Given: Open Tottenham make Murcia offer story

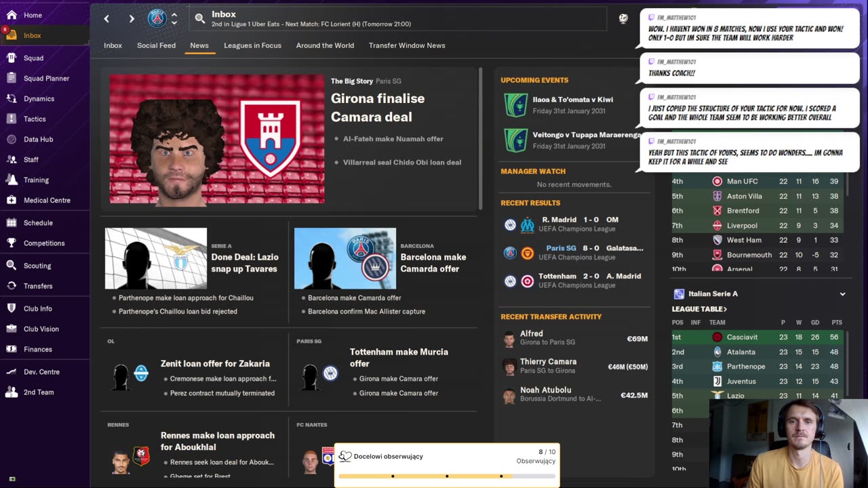Looking at the screenshot, I should tap(399, 358).
